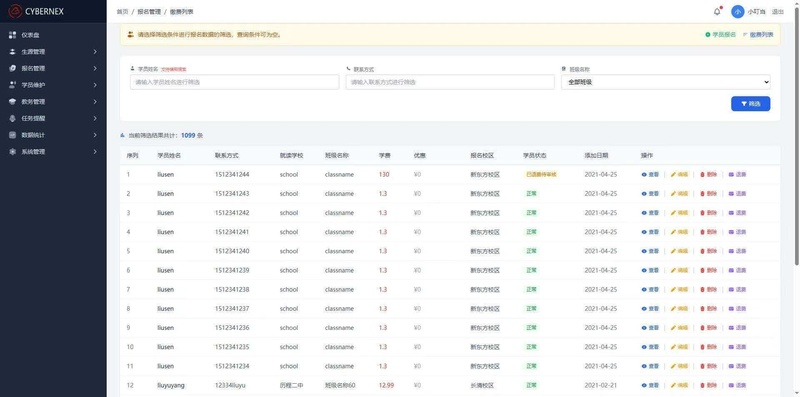This screenshot has width=800, height=397.
Task: Expand 学员维护 sidebar chevron
Action: 95,85
